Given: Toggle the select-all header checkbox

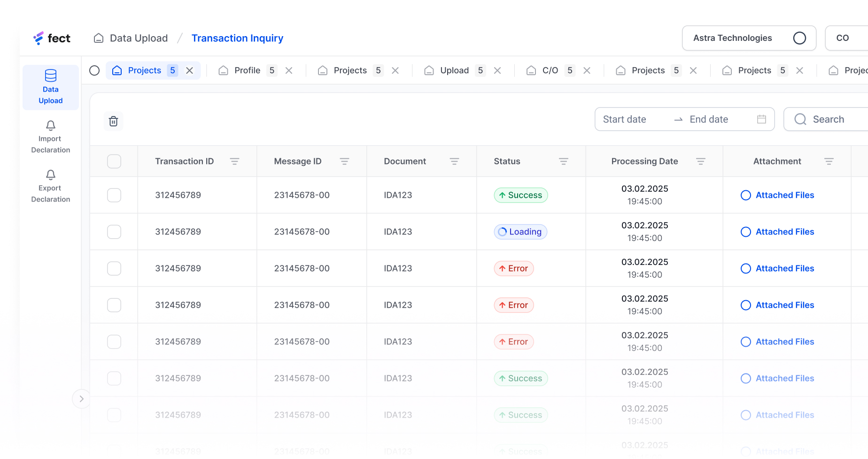Looking at the screenshot, I should [x=114, y=162].
